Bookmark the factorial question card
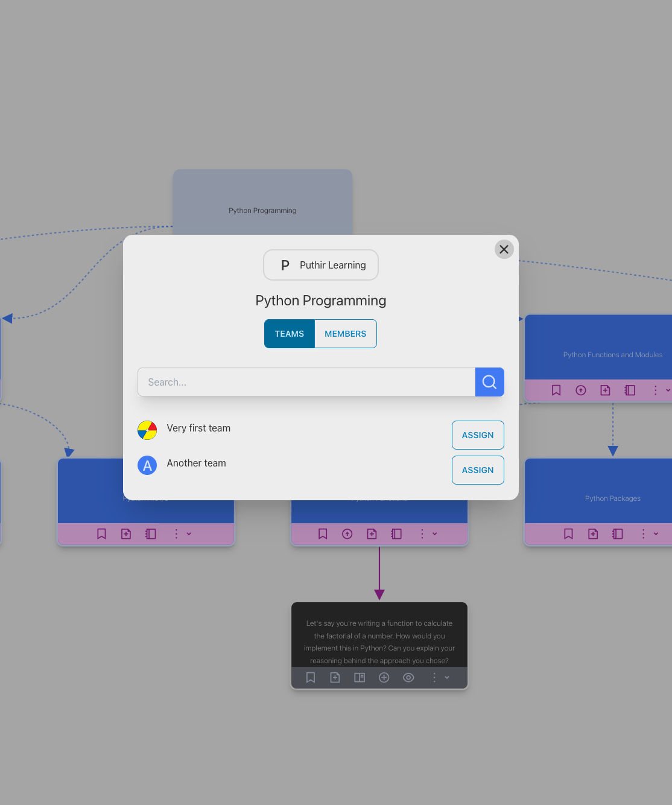Screen dimensions: 672x805 point(311,678)
